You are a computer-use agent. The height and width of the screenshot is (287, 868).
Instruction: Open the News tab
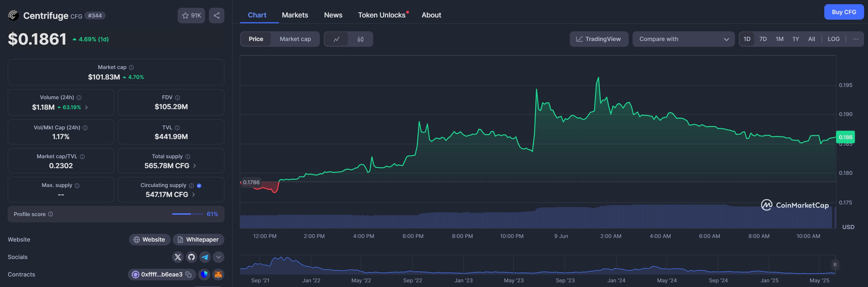click(333, 15)
